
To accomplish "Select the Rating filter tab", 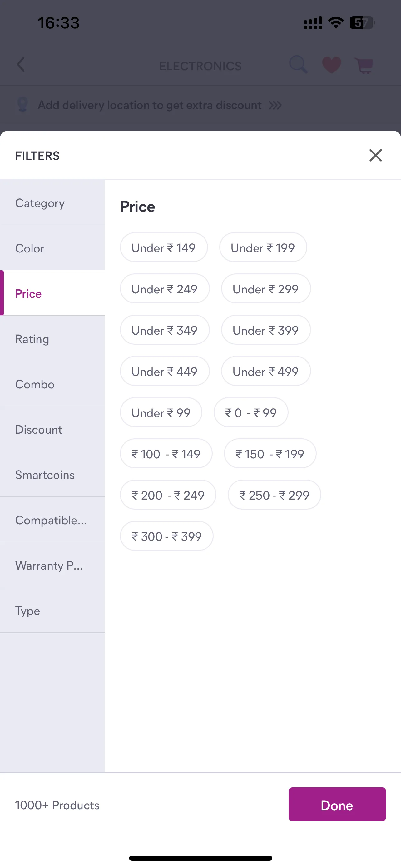I will tap(52, 338).
